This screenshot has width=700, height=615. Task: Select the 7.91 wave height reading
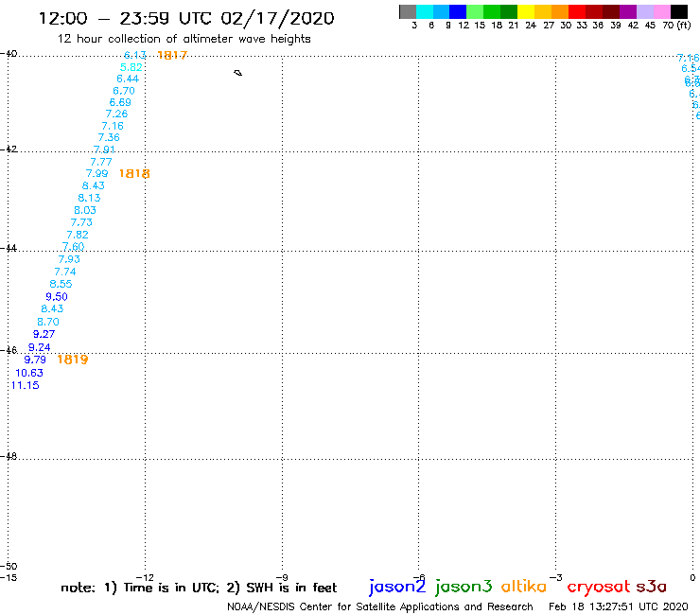pyautogui.click(x=104, y=149)
